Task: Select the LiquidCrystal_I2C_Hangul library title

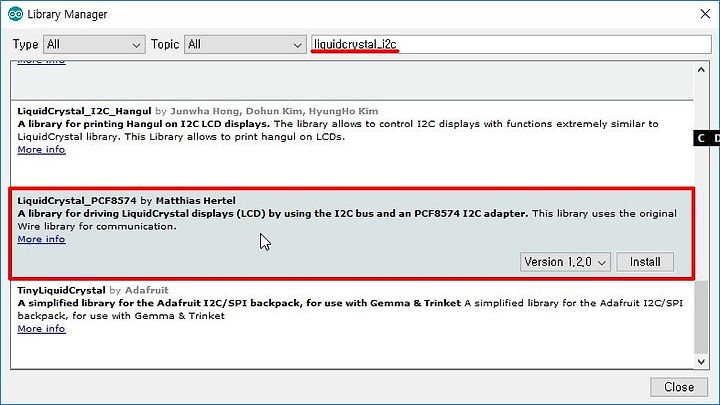Action: (84, 111)
